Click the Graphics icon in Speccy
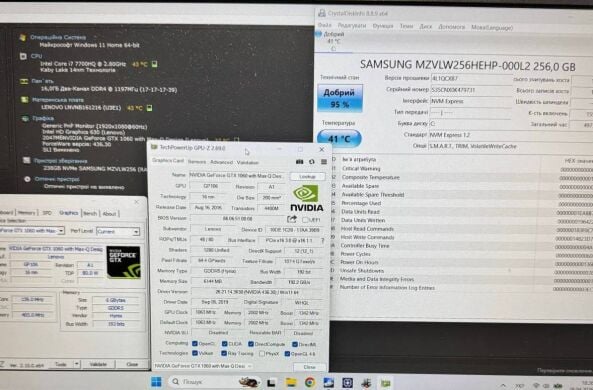This screenshot has width=593, height=390. point(25,118)
